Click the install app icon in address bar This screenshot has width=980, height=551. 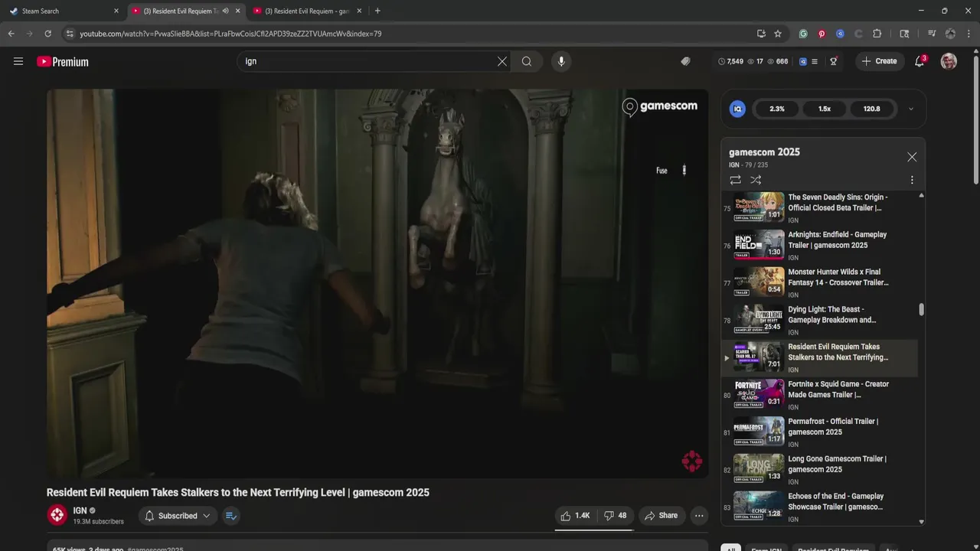[761, 34]
